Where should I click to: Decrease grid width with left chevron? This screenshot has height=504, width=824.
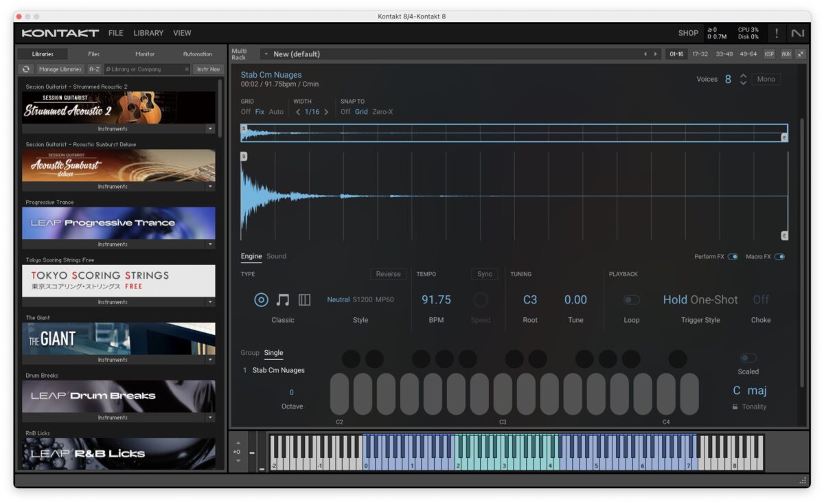[x=298, y=112]
